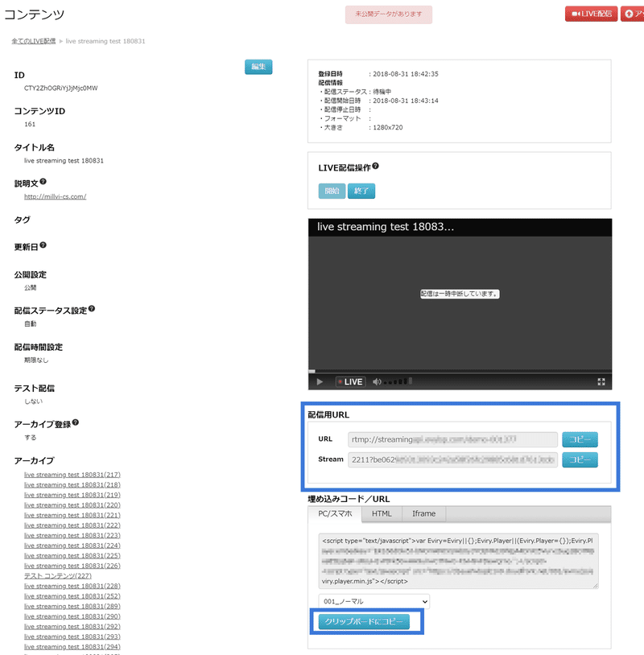Open the help icon next to 説明文
Image resolution: width=644 pixels, height=655 pixels.
(44, 182)
